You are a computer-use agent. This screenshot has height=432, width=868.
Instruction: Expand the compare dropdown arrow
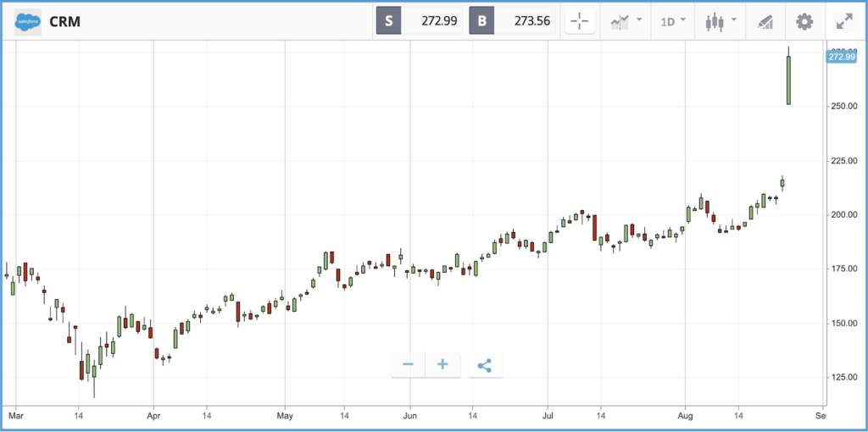[x=639, y=20]
